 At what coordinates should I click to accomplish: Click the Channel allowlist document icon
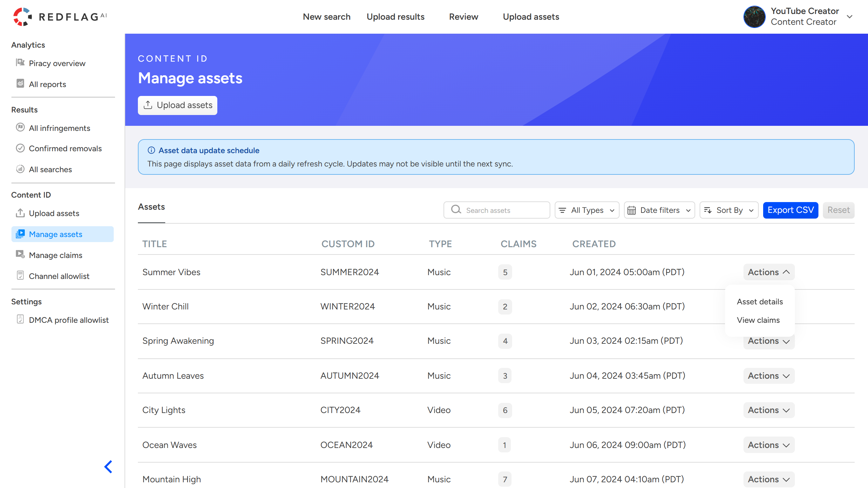[x=20, y=276]
